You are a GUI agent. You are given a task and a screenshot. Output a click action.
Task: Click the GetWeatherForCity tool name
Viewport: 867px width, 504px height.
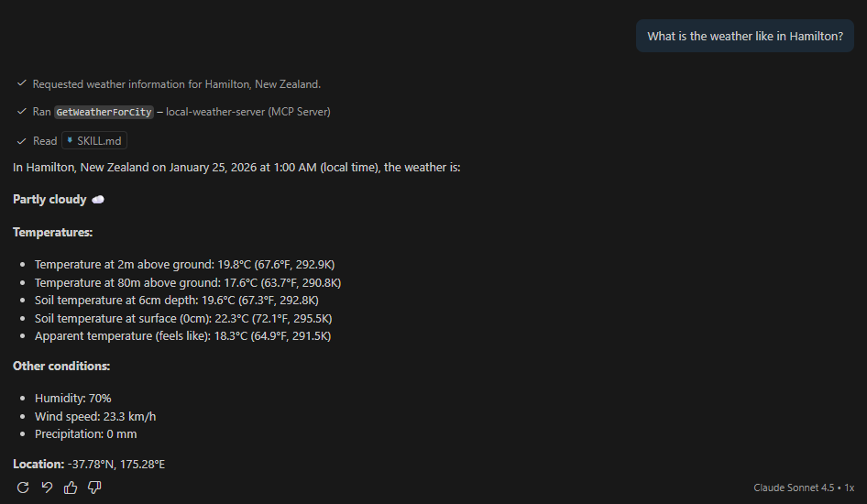104,112
